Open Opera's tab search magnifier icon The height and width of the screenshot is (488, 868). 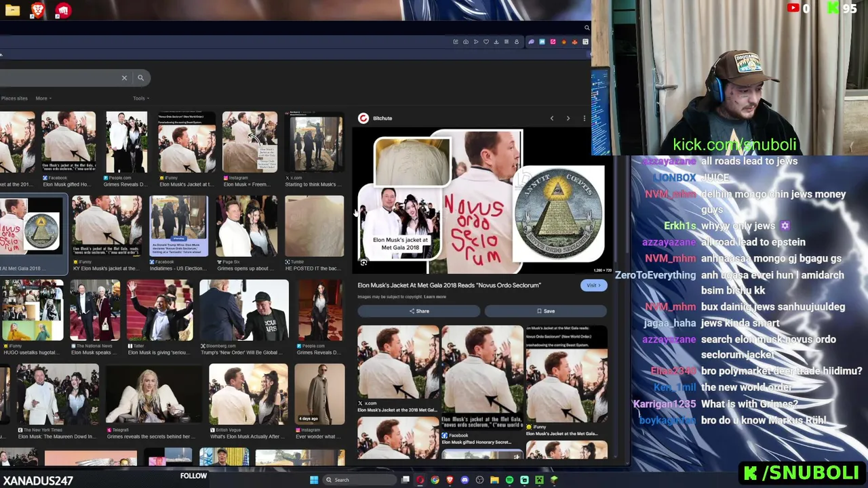tap(587, 28)
